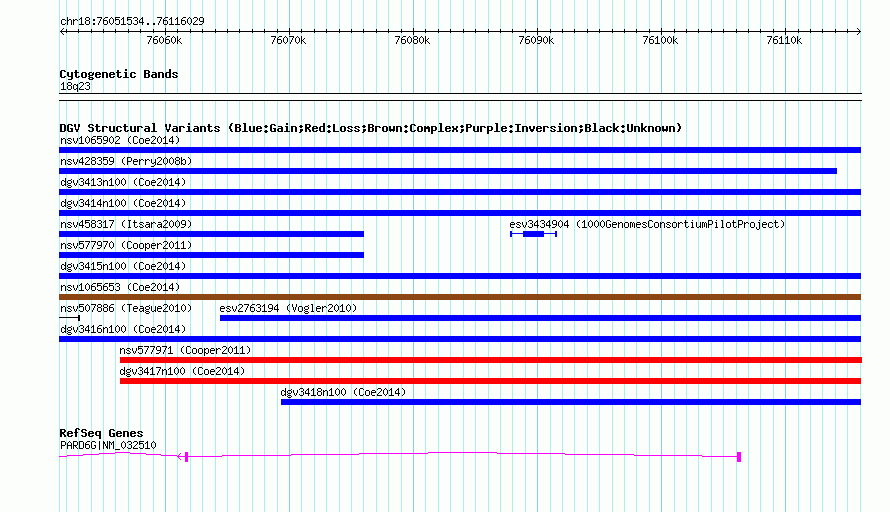Viewport: 890px width, 512px height.
Task: Click the dgv3416n100 (Coe2014) label
Action: [x=123, y=329]
